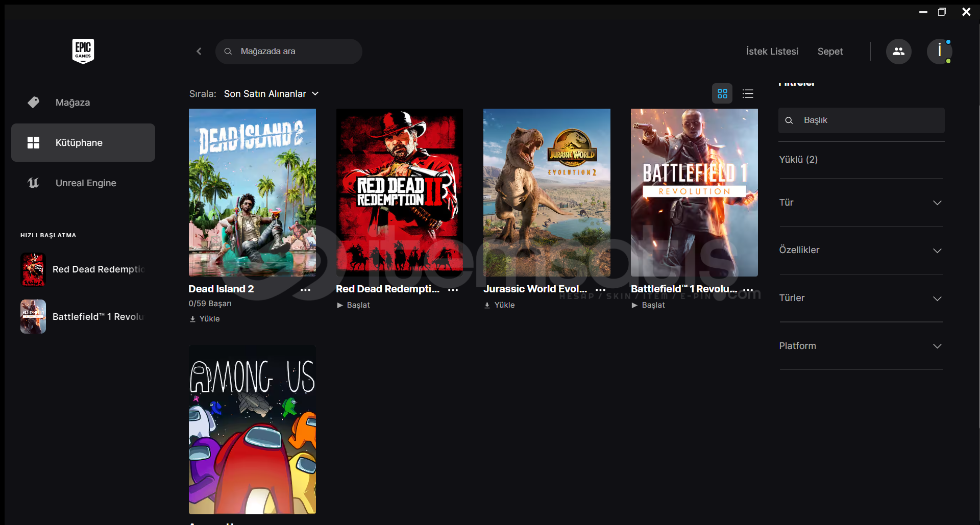Expand the Türler filter
Viewport: 980px width, 525px height.
click(861, 298)
